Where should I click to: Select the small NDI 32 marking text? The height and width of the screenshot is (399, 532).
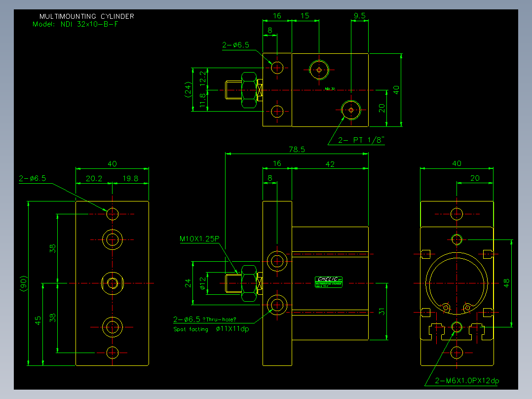coord(330,88)
